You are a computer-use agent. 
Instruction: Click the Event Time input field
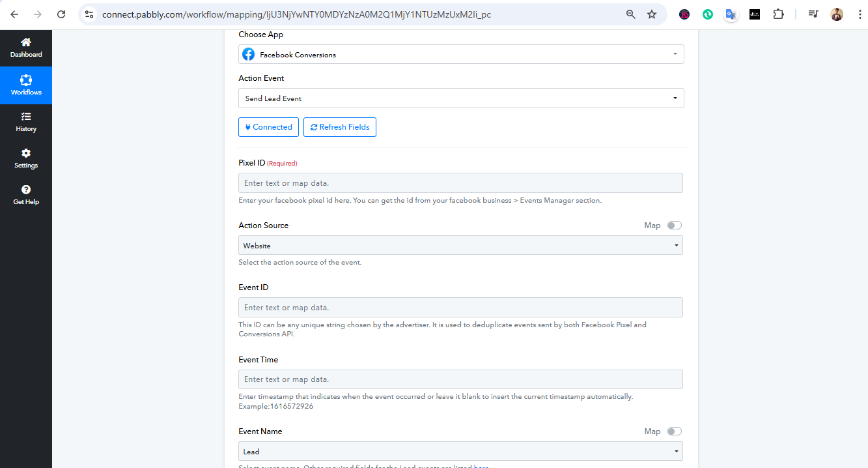coord(460,379)
